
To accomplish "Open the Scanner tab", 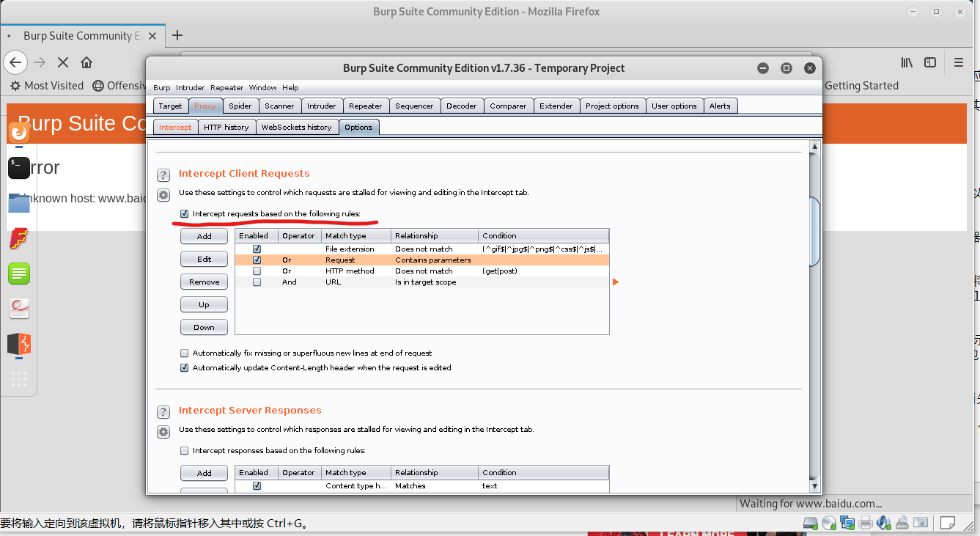I will [279, 106].
